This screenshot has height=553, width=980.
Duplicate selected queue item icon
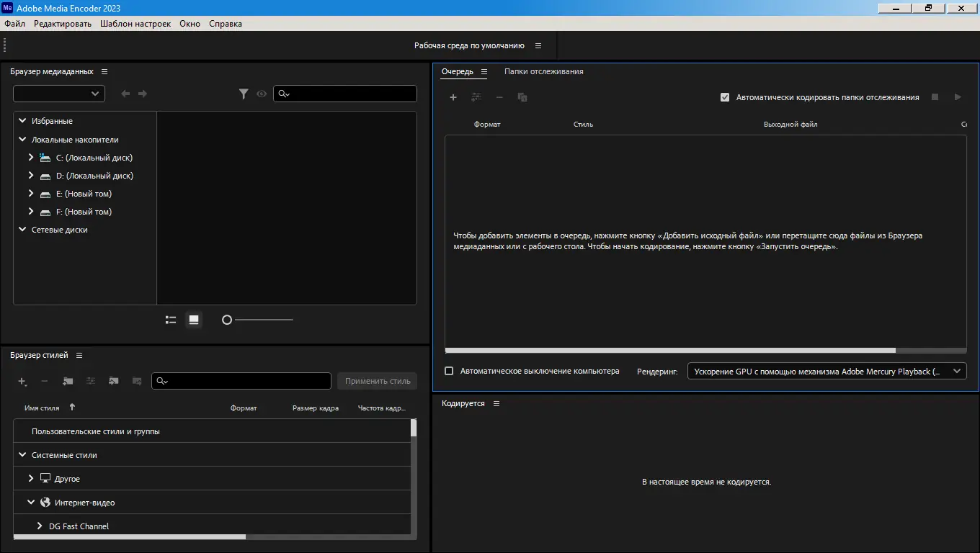(522, 97)
